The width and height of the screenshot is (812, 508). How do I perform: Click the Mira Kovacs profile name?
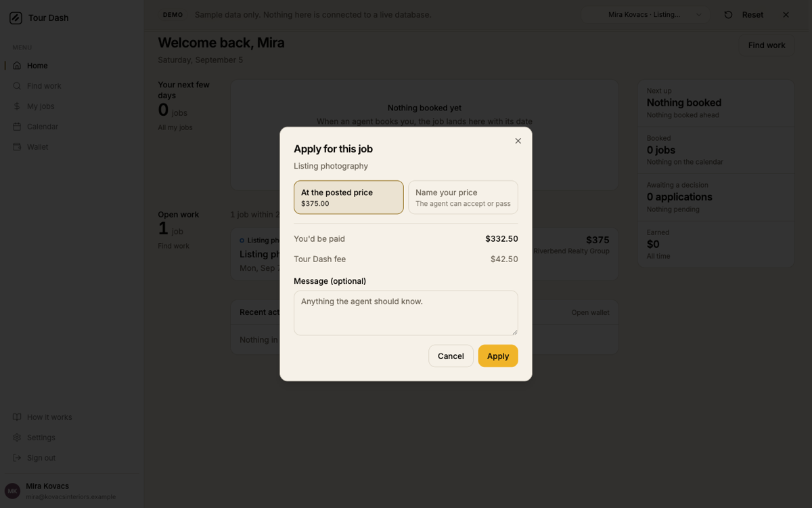47,486
